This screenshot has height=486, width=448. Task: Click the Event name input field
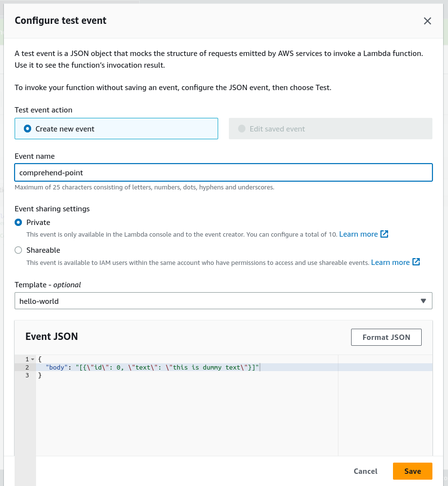(223, 173)
